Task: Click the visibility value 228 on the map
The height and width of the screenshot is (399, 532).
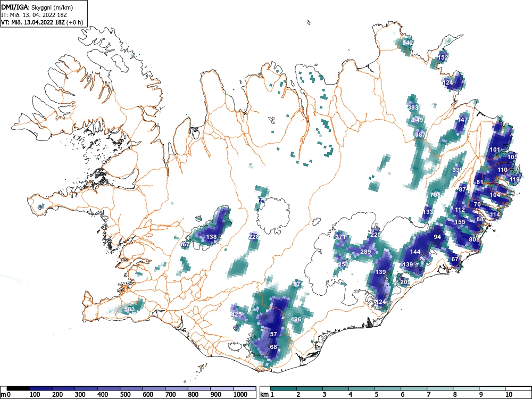Action: pyautogui.click(x=253, y=237)
